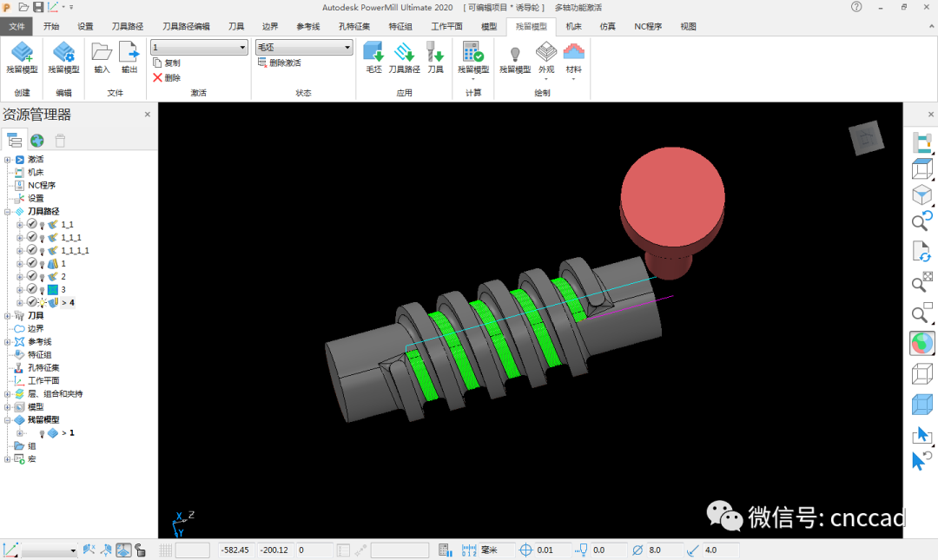The width and height of the screenshot is (938, 560).
Task: Click the view cube in viewport corner
Action: 867,138
